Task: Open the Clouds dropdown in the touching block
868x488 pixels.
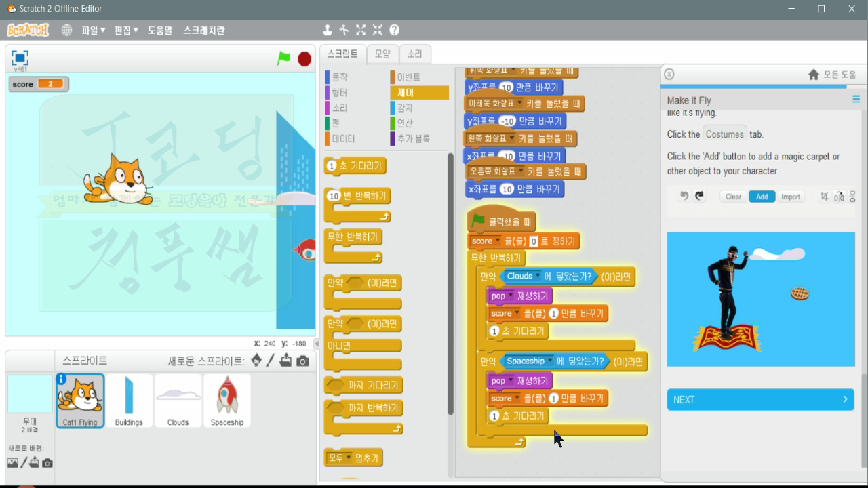Action: point(536,276)
